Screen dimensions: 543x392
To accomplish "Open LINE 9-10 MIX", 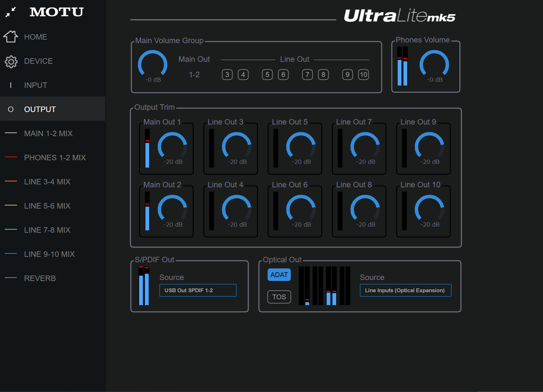I will coord(53,254).
